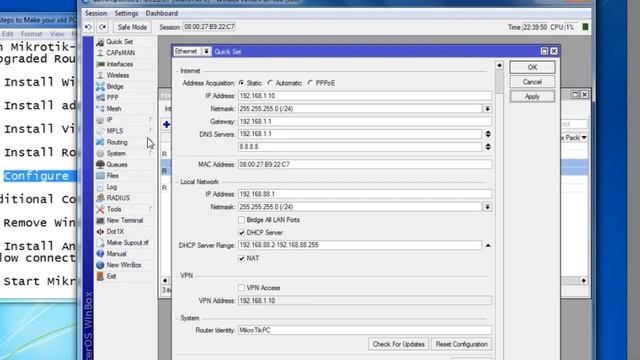The image size is (640, 360).
Task: Click the DHCP Server Range field
Action: tap(360, 245)
